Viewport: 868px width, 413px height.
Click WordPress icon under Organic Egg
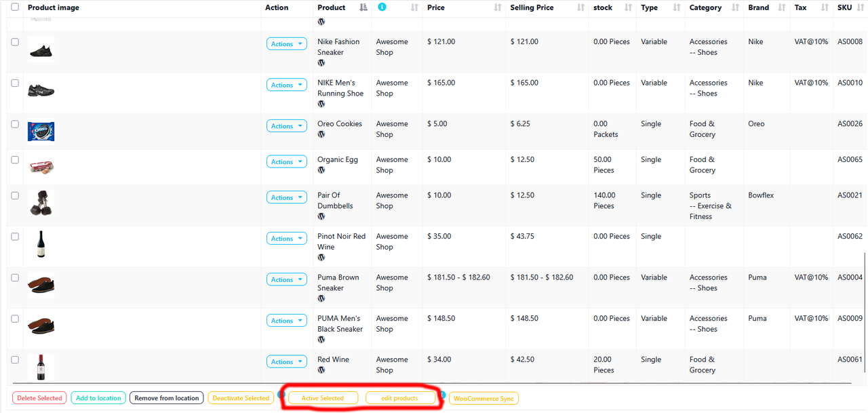click(321, 170)
